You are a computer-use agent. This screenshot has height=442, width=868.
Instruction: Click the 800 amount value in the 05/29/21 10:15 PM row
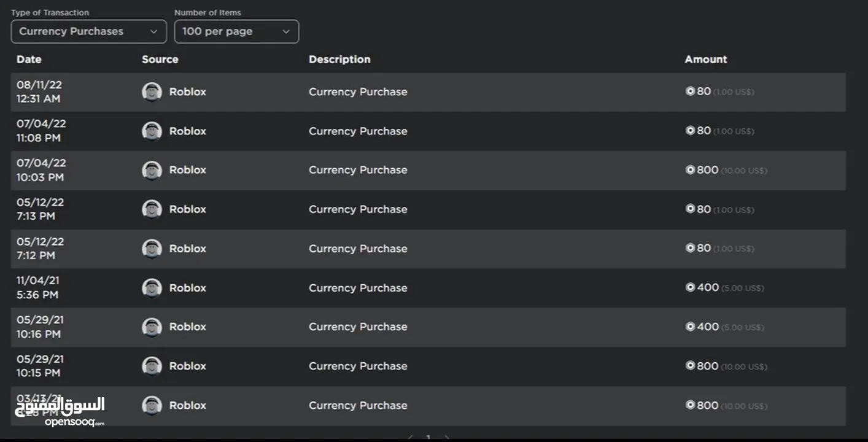tap(707, 366)
